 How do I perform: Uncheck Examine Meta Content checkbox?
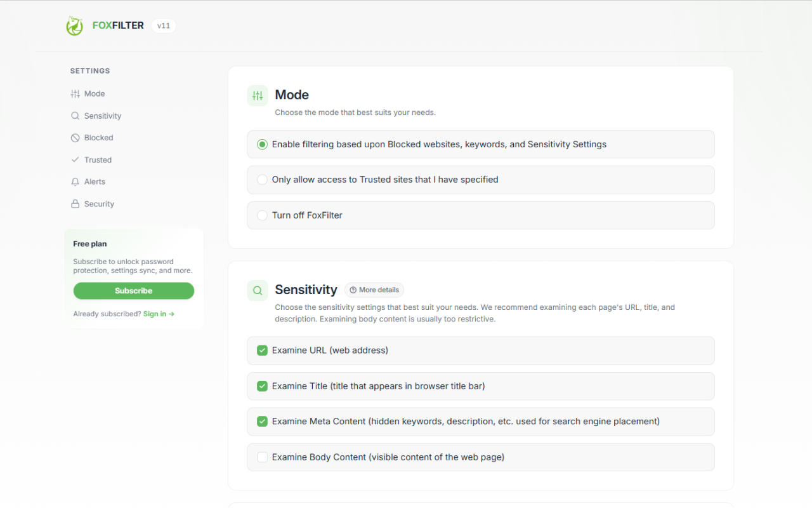[262, 422]
